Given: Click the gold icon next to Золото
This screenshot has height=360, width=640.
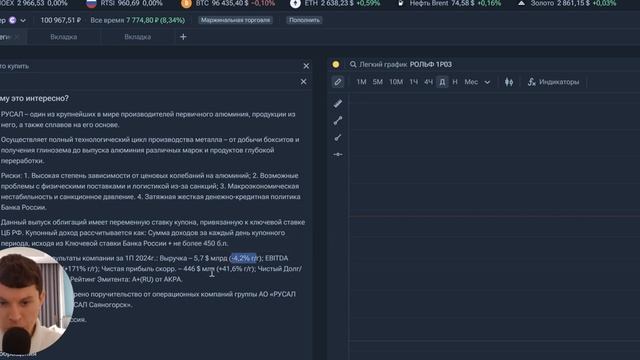Looking at the screenshot, I should pyautogui.click(x=521, y=3).
